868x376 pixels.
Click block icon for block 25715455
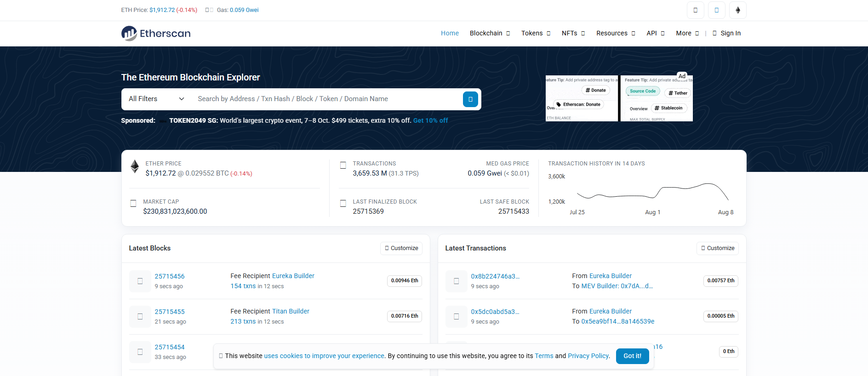click(x=140, y=316)
